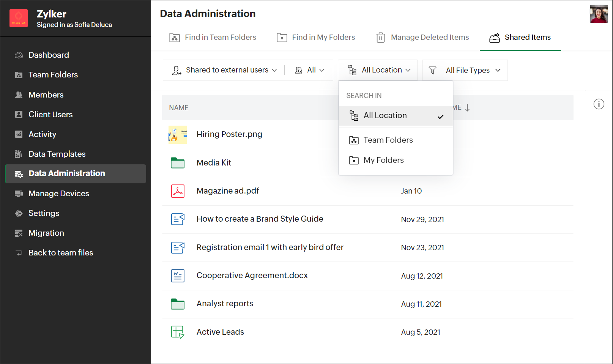Click the Media Kit folder icon
The height and width of the screenshot is (364, 613).
pyautogui.click(x=178, y=163)
